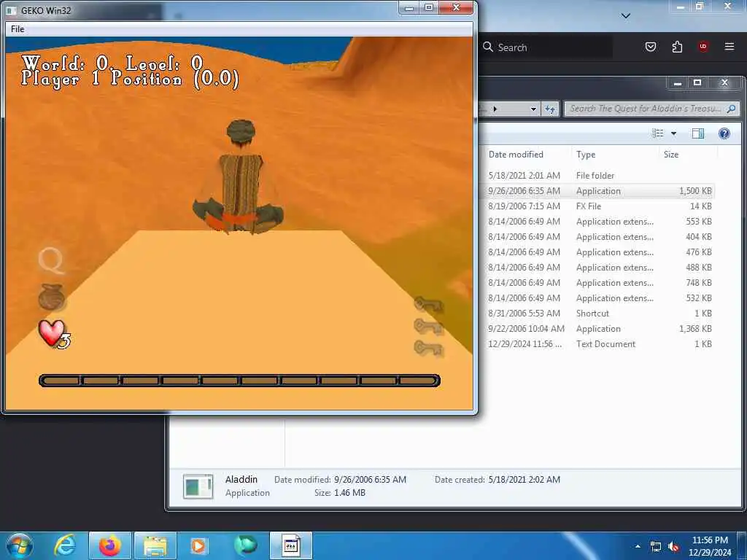Open the File menu in GEKO Win32

18,29
